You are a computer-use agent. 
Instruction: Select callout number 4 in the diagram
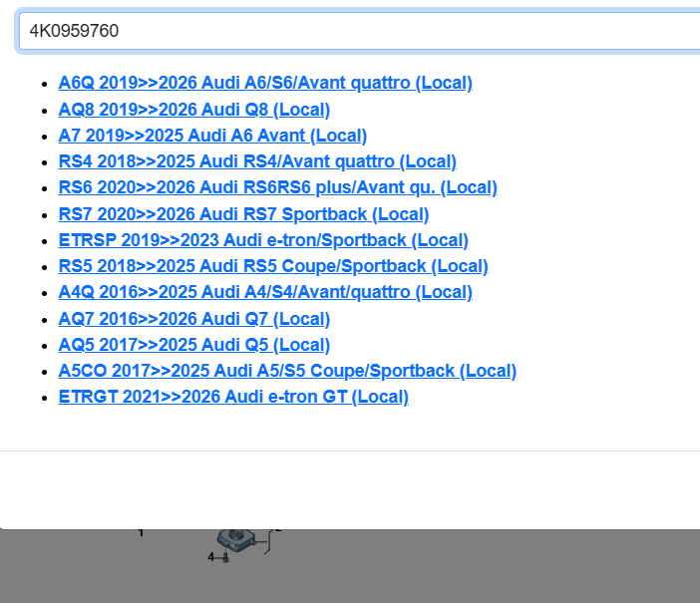[x=210, y=557]
